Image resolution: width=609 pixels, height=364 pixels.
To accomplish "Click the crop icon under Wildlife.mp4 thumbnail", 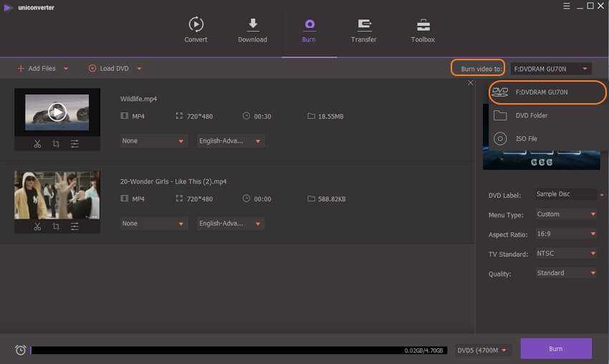I will pos(56,144).
